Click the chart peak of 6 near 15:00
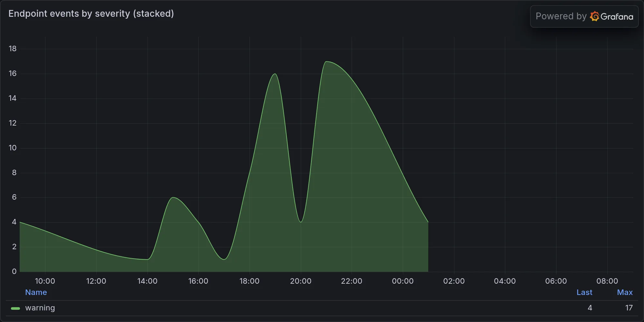 tap(173, 197)
